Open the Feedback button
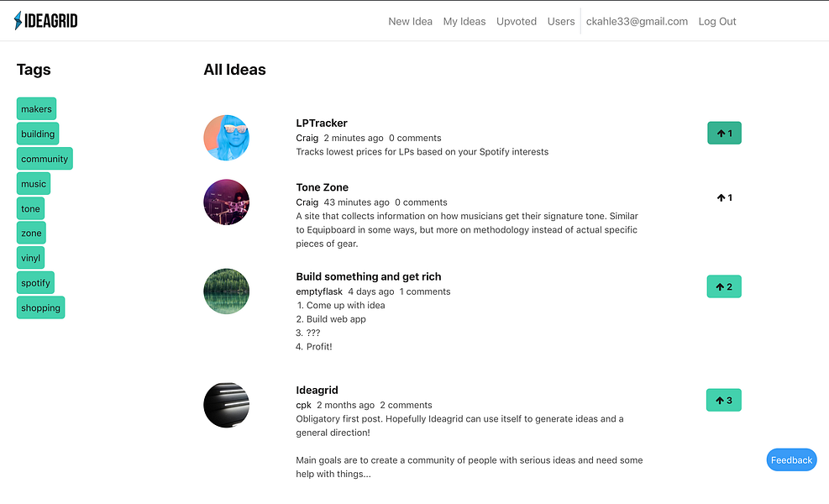 (791, 460)
